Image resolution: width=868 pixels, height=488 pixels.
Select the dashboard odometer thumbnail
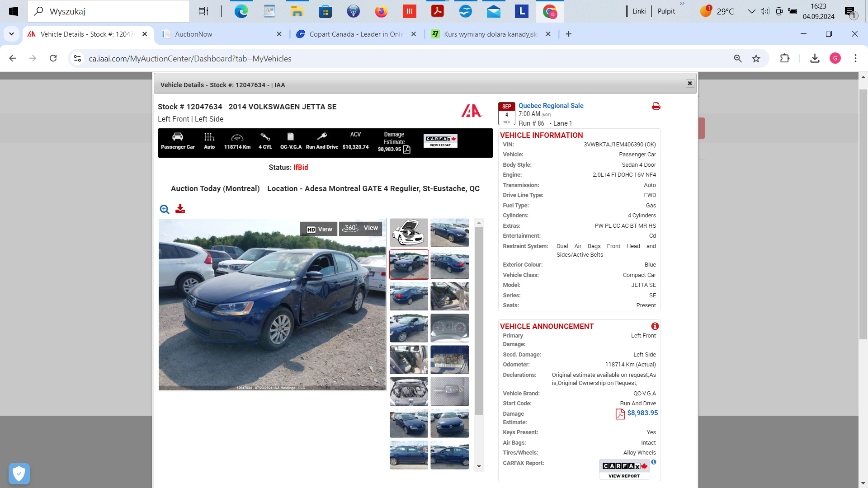449,328
